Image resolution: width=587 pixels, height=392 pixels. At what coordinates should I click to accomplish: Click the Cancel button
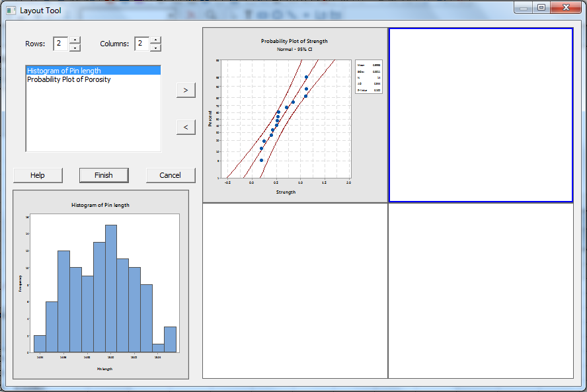point(170,175)
